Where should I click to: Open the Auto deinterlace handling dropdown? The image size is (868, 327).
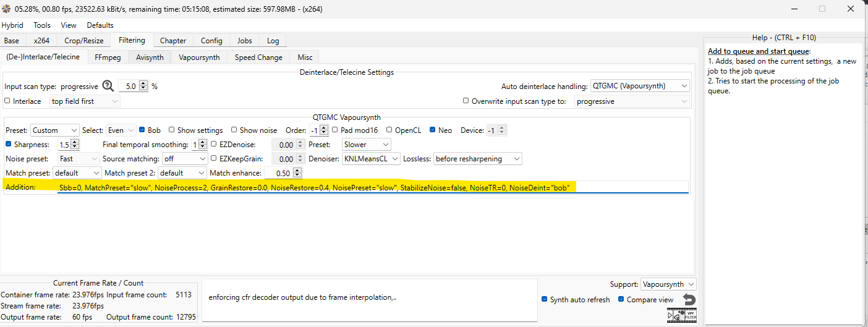[x=639, y=86]
